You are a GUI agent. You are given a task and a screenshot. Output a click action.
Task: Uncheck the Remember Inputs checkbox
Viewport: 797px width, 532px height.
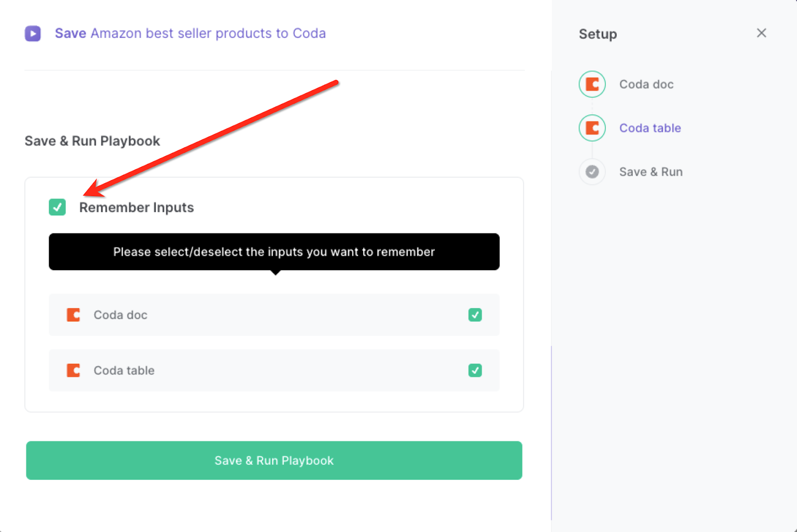point(57,207)
